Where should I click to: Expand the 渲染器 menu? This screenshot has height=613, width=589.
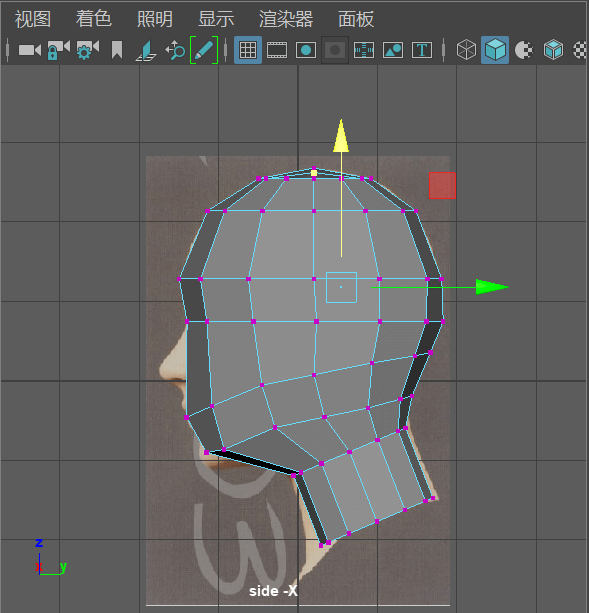click(x=286, y=19)
